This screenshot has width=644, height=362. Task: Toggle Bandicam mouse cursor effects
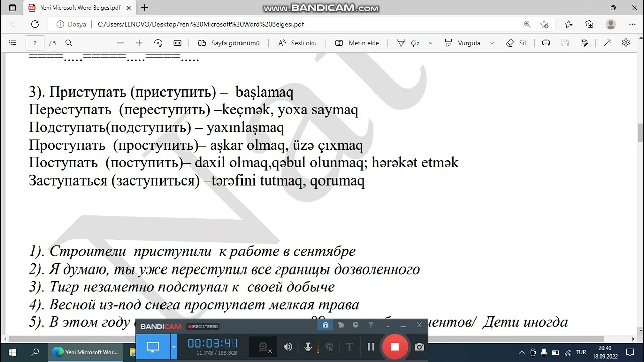329,347
